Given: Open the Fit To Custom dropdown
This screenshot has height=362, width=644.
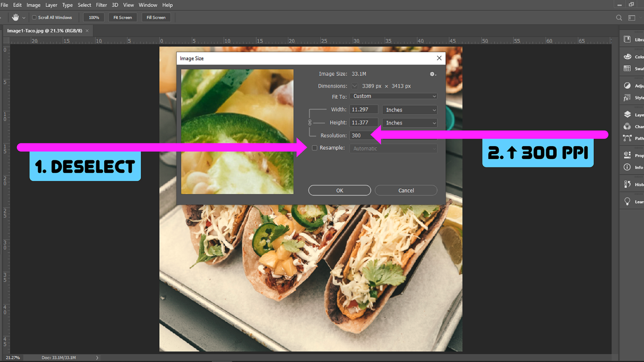Looking at the screenshot, I should tap(393, 96).
